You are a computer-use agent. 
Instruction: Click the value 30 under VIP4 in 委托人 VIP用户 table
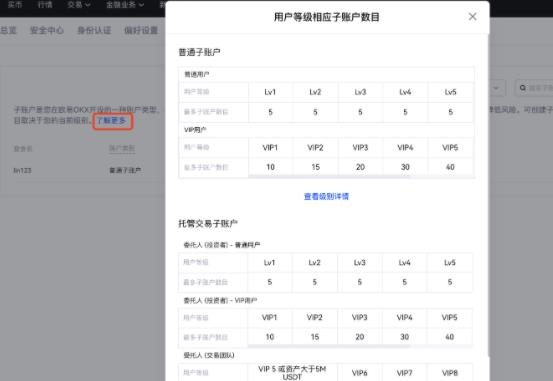(x=405, y=337)
